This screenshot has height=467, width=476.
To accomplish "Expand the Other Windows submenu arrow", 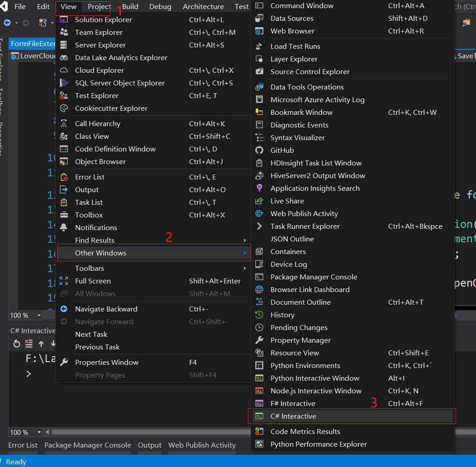I will (x=245, y=253).
